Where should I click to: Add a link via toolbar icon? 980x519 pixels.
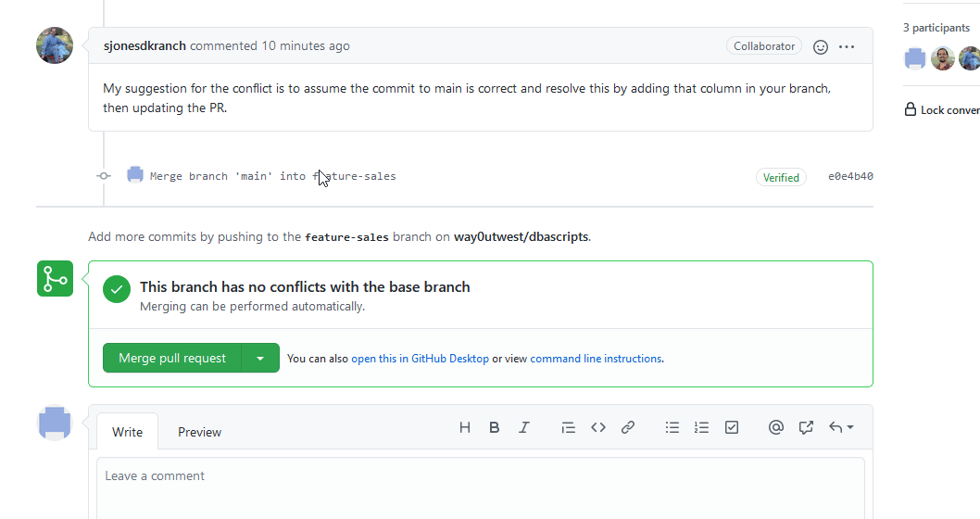pyautogui.click(x=628, y=427)
